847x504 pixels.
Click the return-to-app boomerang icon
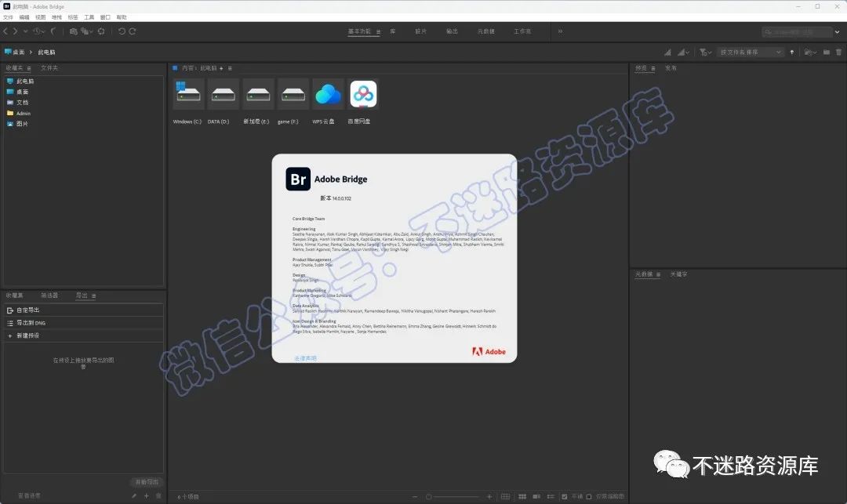(x=53, y=31)
